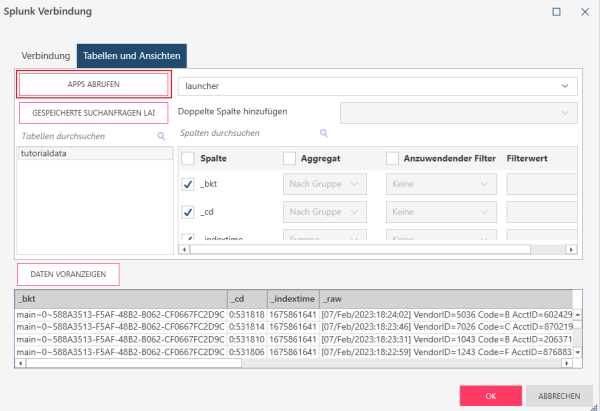Click the DATEN VORANZEIGEN button

(x=68, y=274)
